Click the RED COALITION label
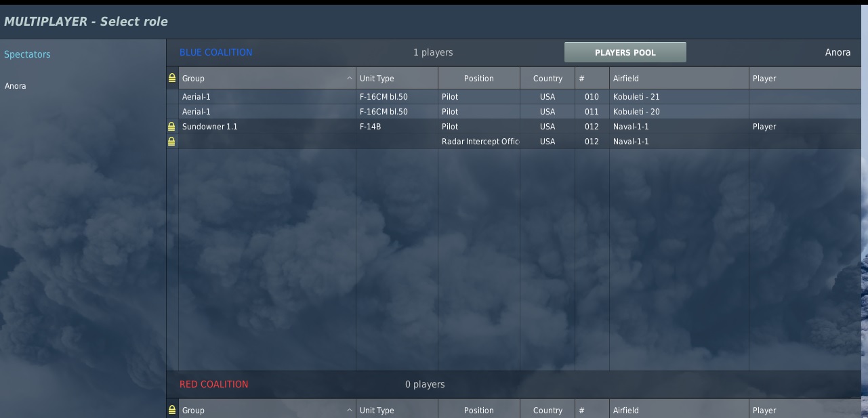The image size is (868, 418). pos(213,384)
